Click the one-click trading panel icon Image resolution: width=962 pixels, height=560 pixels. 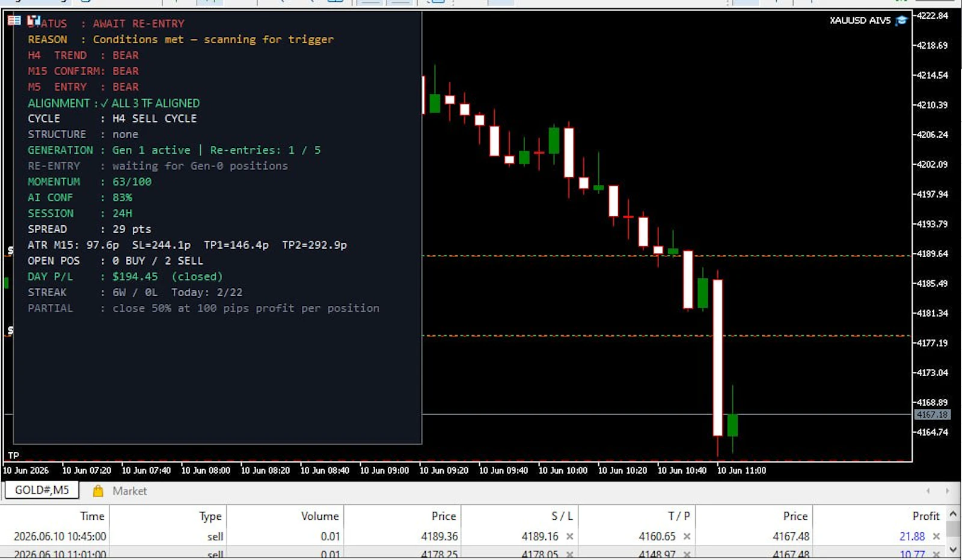pos(34,20)
